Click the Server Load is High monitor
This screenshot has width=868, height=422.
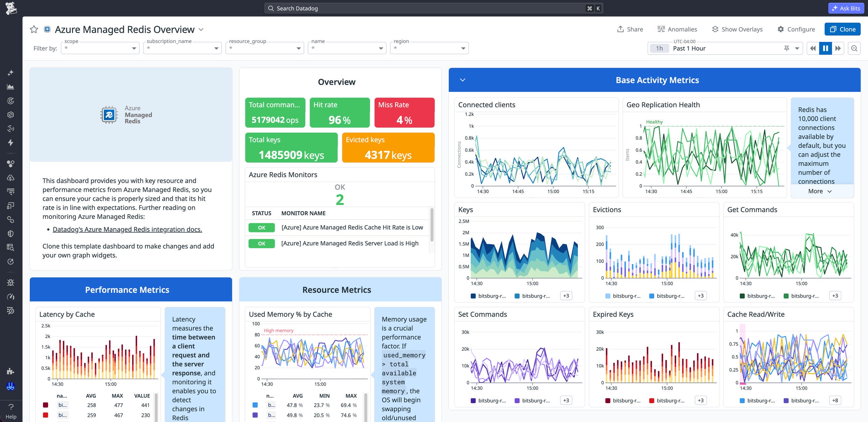[x=350, y=243]
